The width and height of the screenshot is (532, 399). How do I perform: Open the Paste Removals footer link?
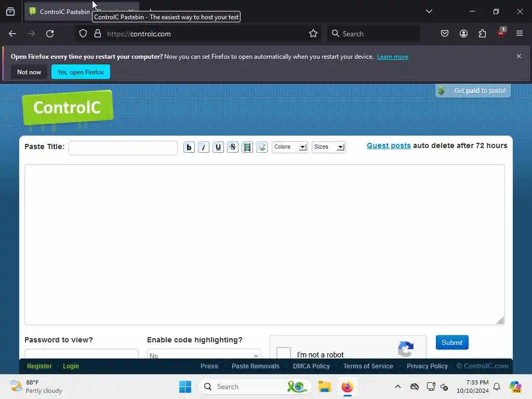click(x=256, y=366)
